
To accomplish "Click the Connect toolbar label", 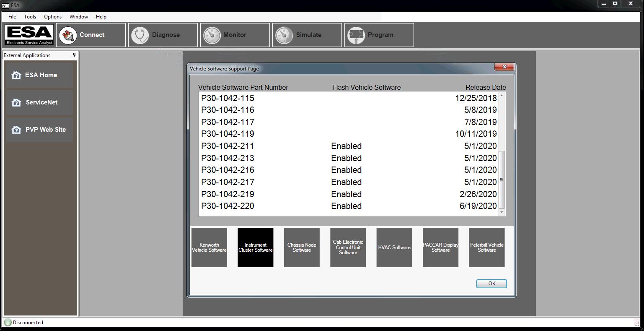I will tap(92, 35).
